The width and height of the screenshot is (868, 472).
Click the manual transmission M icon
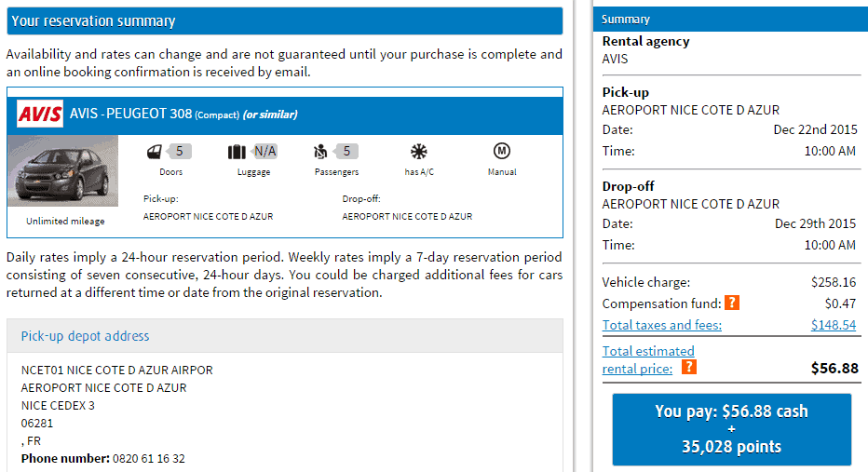501,151
